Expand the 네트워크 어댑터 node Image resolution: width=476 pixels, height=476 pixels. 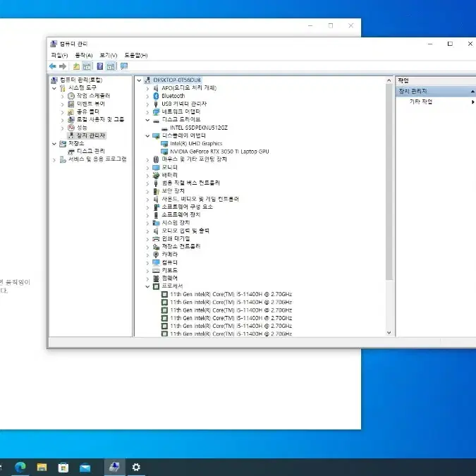147,112
